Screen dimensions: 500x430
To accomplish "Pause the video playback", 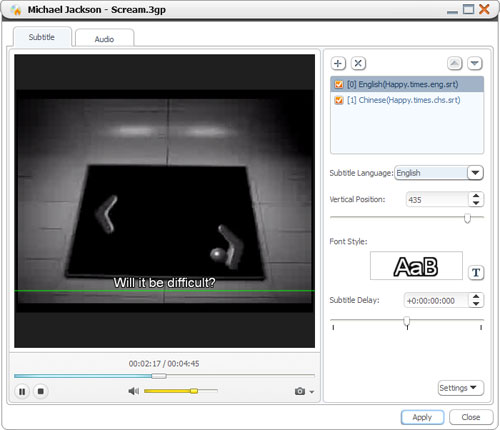I will (22, 391).
